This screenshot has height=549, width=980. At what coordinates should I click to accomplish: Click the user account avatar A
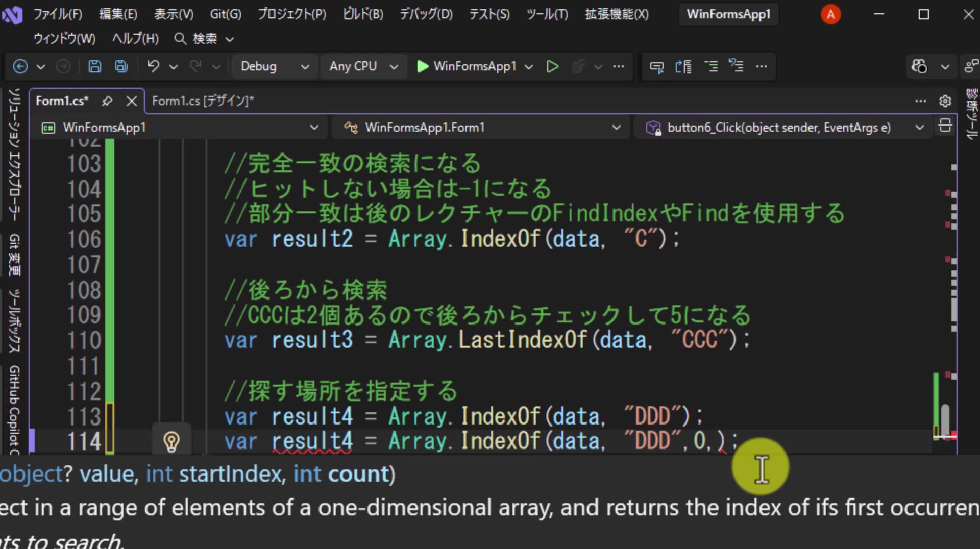(830, 15)
